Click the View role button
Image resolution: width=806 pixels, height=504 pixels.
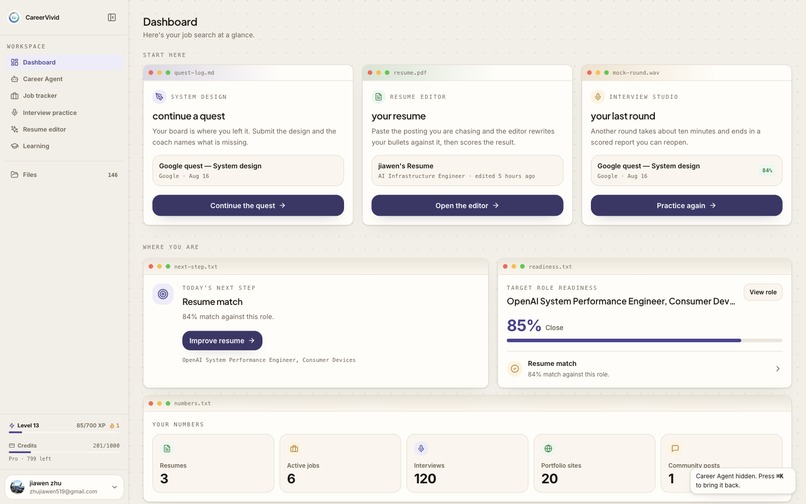pyautogui.click(x=763, y=292)
